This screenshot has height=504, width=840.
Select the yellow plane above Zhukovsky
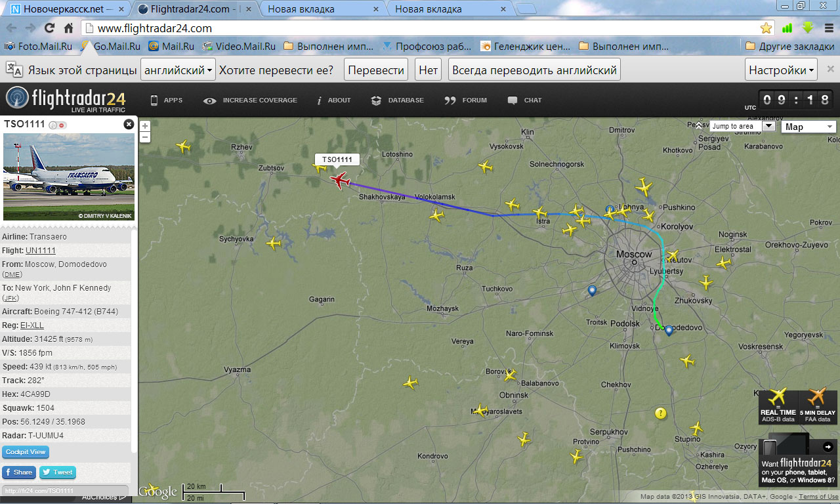[x=706, y=283]
